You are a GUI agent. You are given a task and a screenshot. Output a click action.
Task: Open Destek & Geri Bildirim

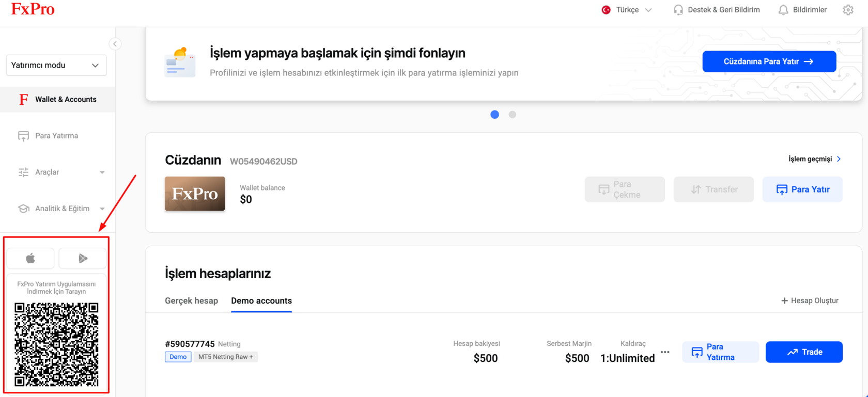point(717,10)
